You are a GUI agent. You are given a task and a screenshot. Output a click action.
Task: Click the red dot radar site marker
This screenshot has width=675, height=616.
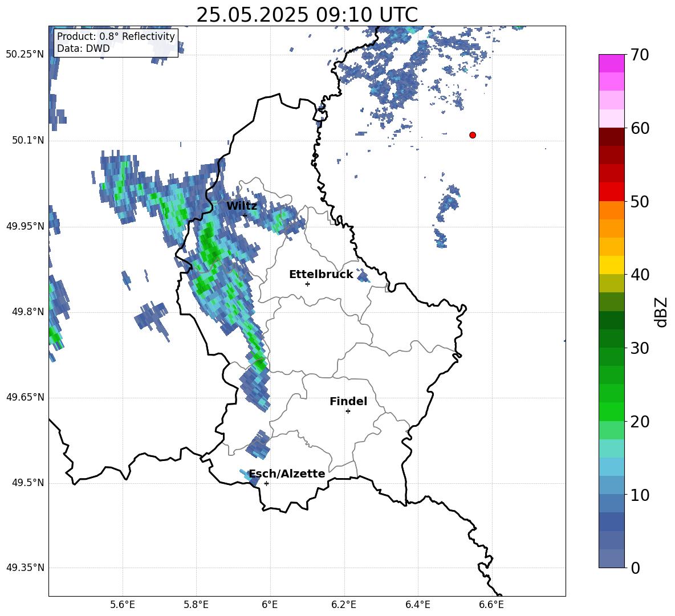(x=473, y=135)
